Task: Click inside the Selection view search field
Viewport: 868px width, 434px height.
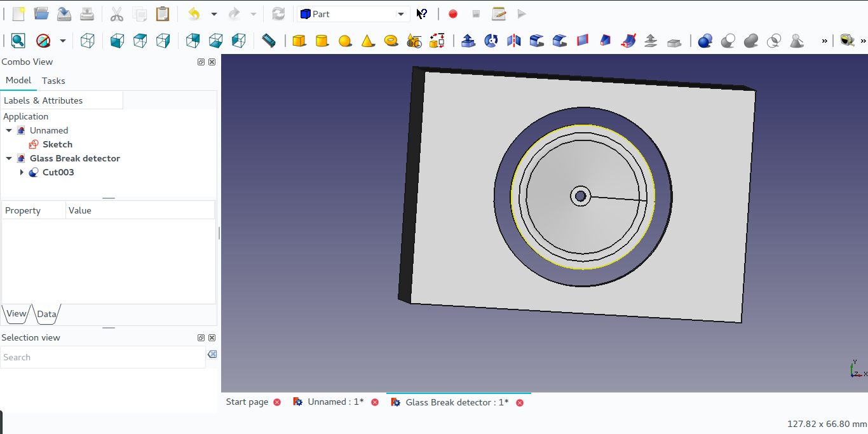Action: coord(102,357)
